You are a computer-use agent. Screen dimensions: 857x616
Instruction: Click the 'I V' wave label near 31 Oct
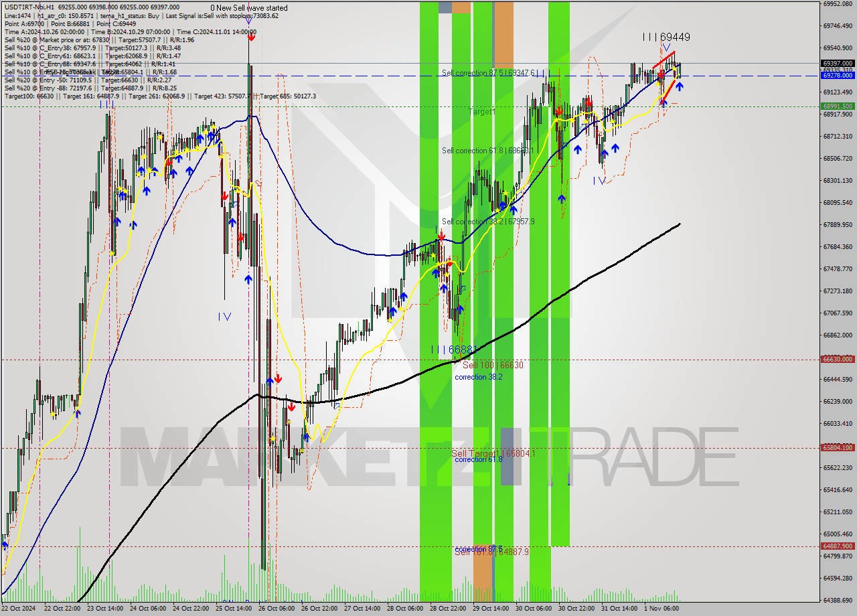(x=599, y=180)
